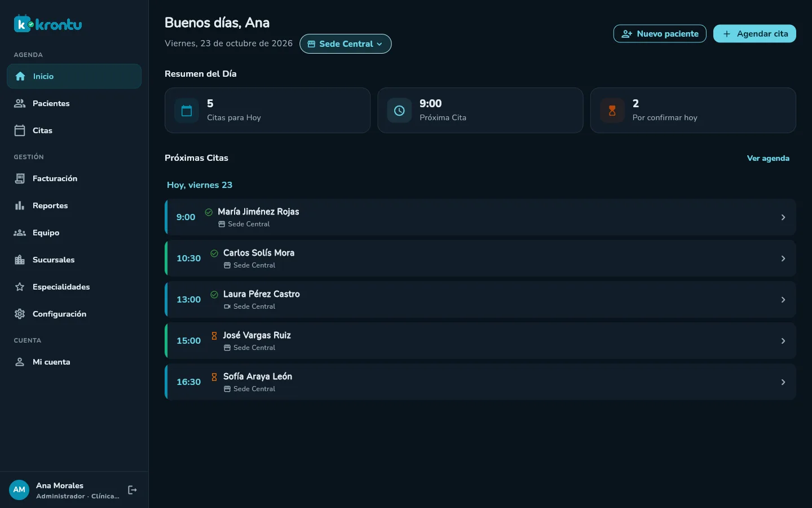Click the video icon under Laura Pérez Castro

227,306
